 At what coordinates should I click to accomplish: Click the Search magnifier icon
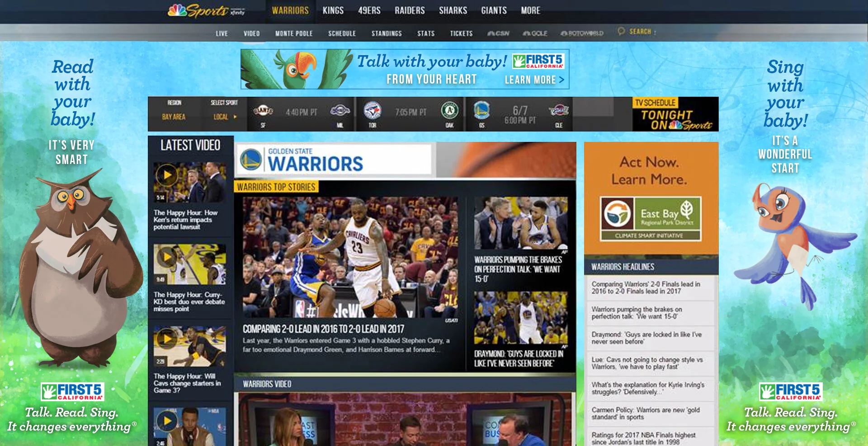[621, 31]
